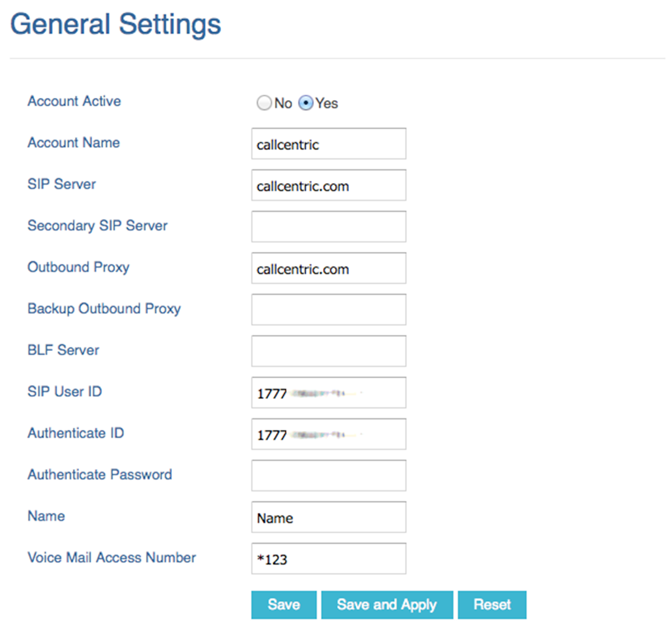The width and height of the screenshot is (672, 629).
Task: Focus the SIP Server text field
Action: point(329,185)
